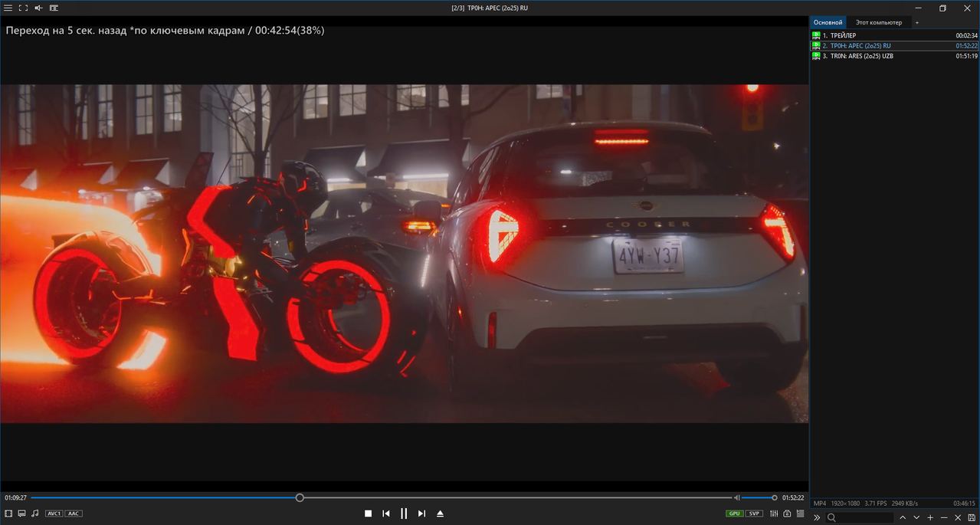Clear playlist with the X icon
The width and height of the screenshot is (980, 525).
(958, 518)
